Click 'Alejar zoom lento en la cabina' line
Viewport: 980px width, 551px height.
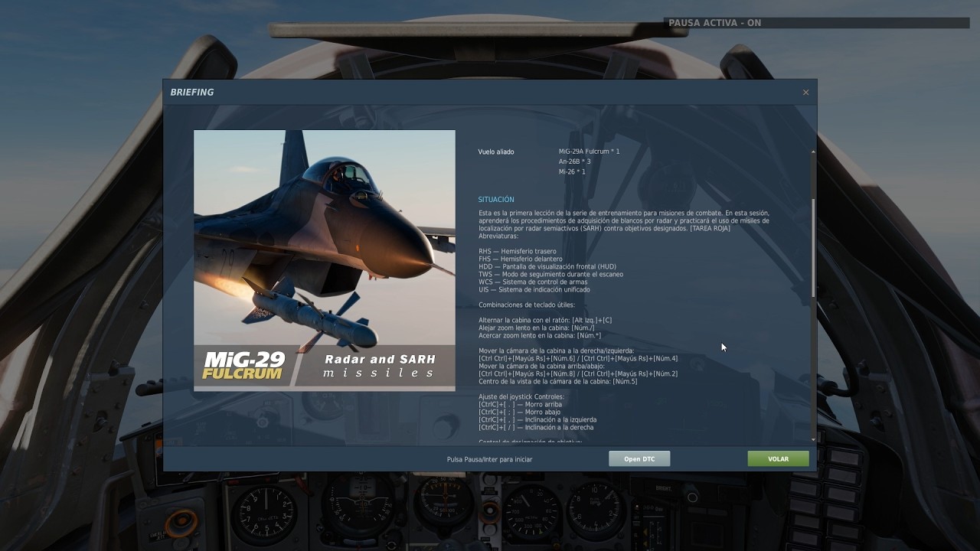click(x=536, y=328)
